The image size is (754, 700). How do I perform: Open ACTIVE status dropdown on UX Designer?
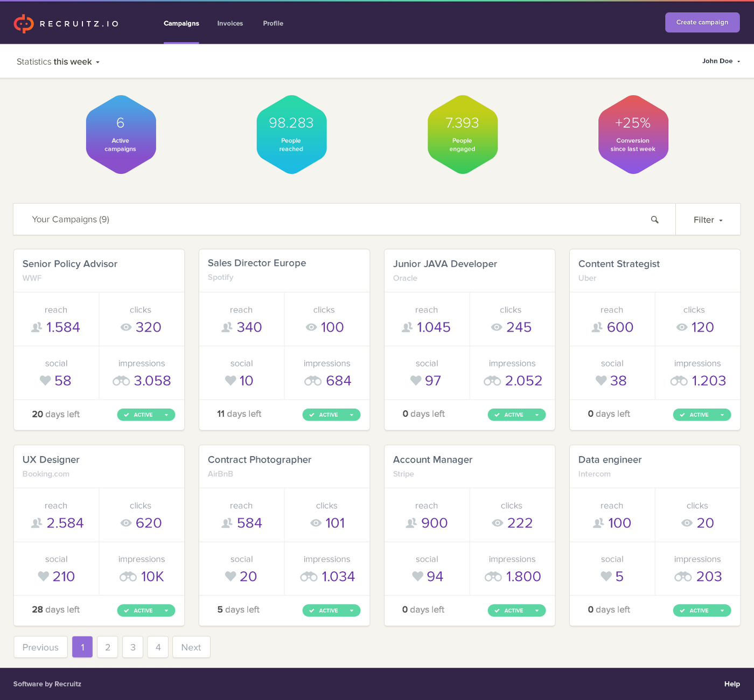[146, 611]
